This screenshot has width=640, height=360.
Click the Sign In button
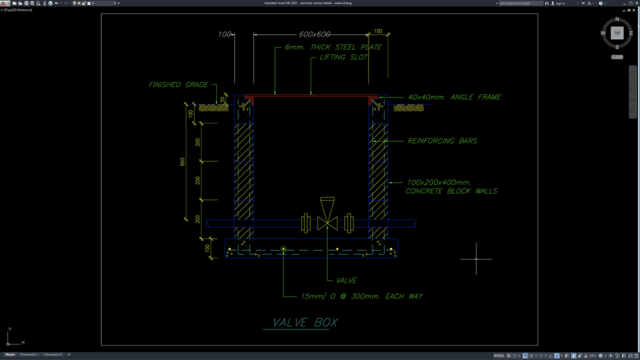558,3
